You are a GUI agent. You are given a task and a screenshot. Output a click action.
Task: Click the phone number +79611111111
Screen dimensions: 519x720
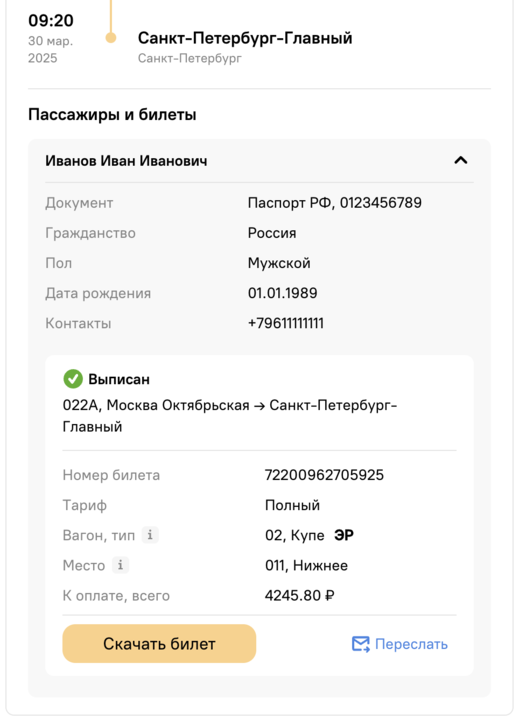click(x=286, y=323)
